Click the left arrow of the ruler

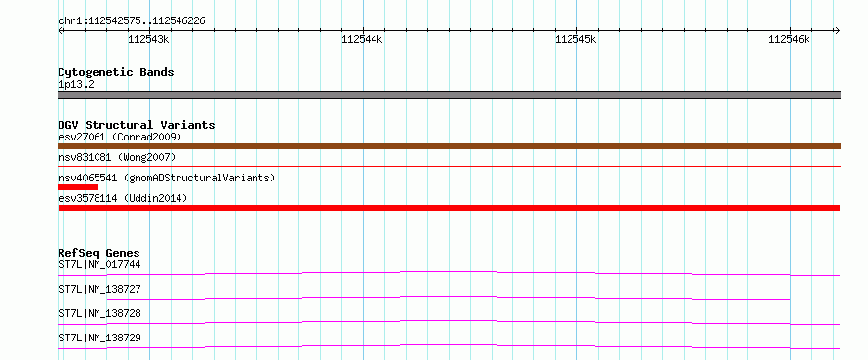60,30
